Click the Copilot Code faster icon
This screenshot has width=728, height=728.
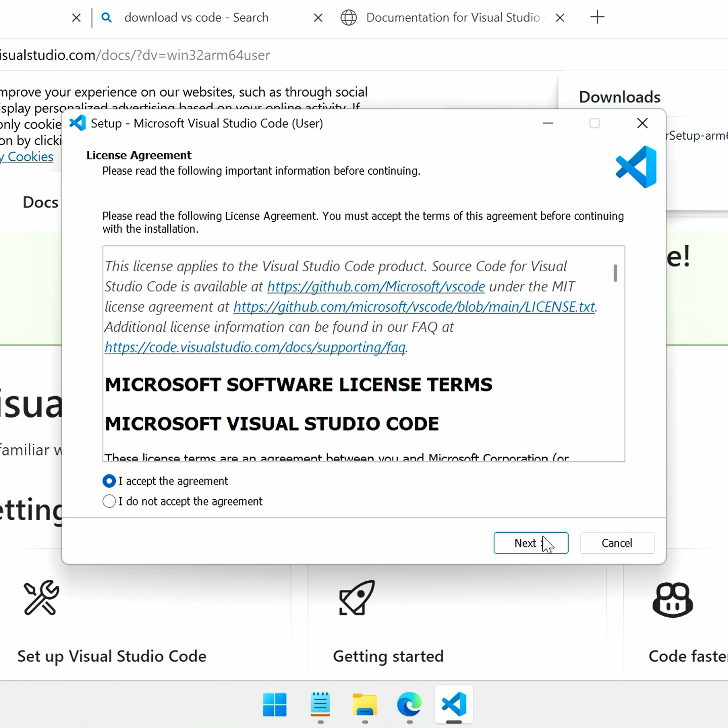click(672, 599)
